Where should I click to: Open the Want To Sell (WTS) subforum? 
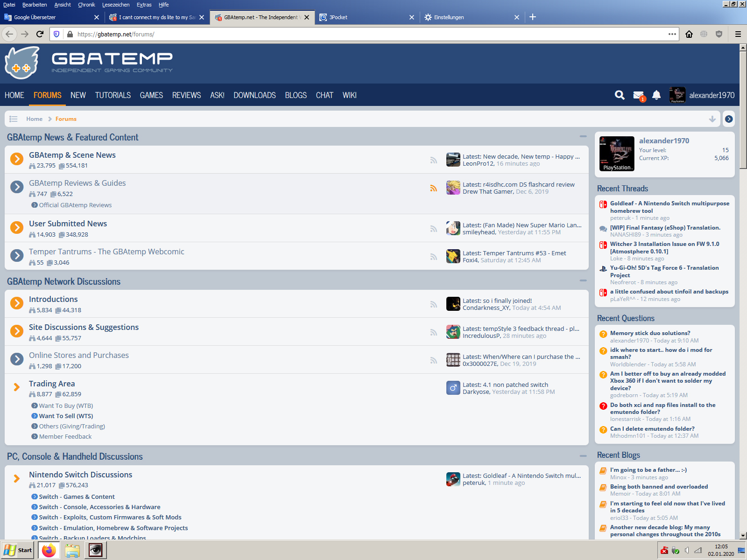click(66, 416)
